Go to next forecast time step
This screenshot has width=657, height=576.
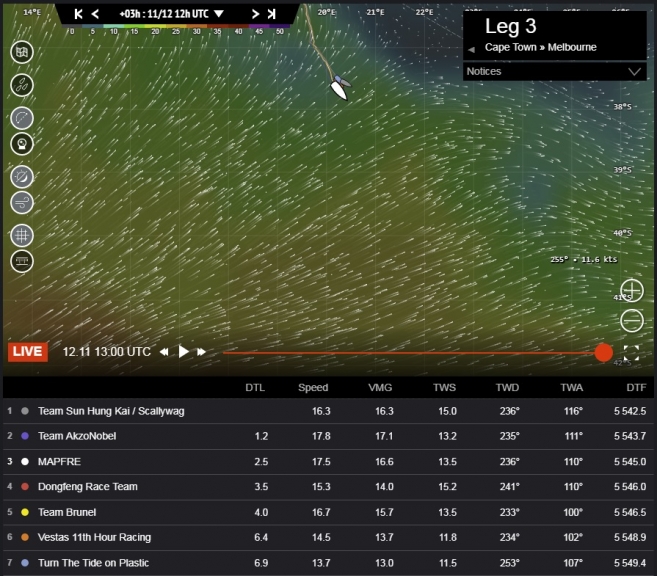255,14
